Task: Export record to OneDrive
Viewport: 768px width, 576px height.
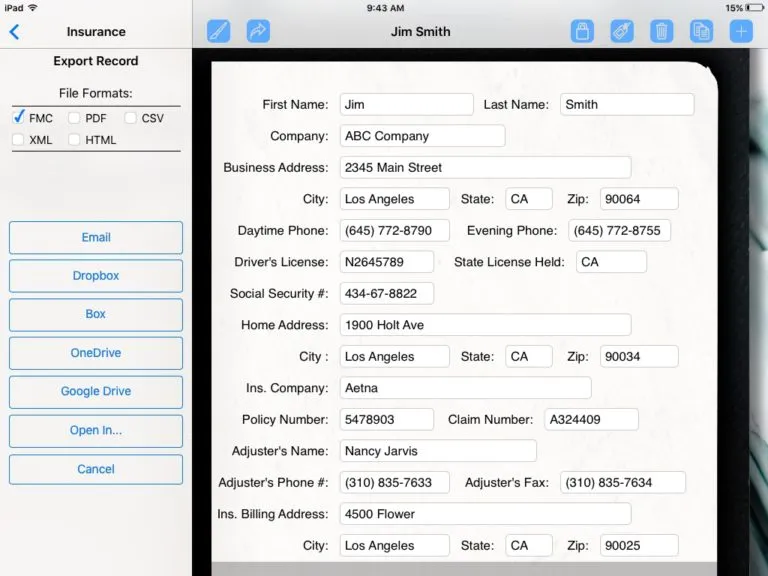Action: 96,353
